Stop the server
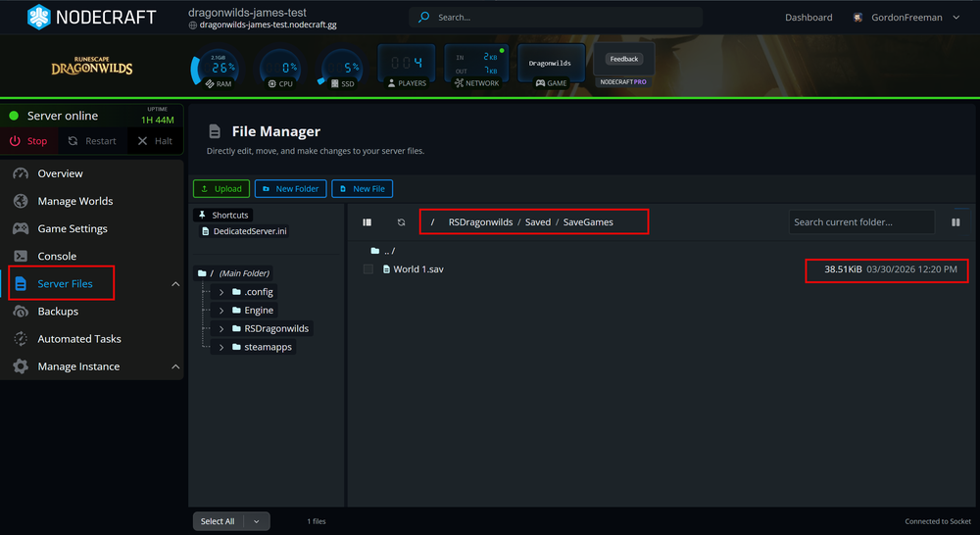Screen dimensions: 980x535 [x=28, y=141]
